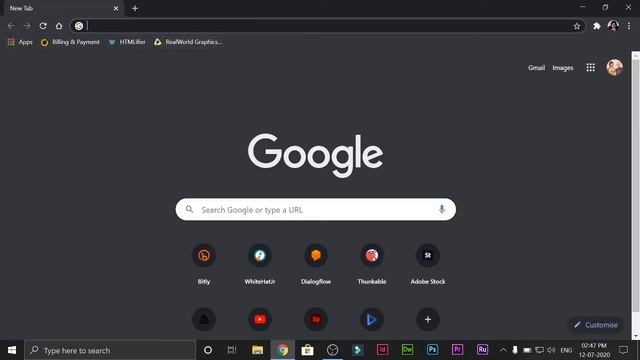This screenshot has height=360, width=640.
Task: Start voice search with microphone icon
Action: point(442,209)
